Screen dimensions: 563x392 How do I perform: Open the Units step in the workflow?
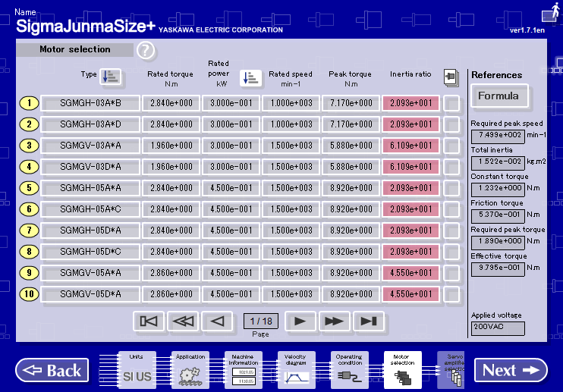[137, 370]
